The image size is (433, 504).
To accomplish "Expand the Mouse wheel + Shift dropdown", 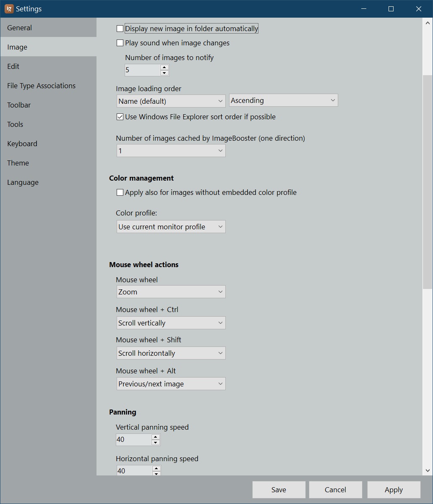I will click(x=171, y=353).
